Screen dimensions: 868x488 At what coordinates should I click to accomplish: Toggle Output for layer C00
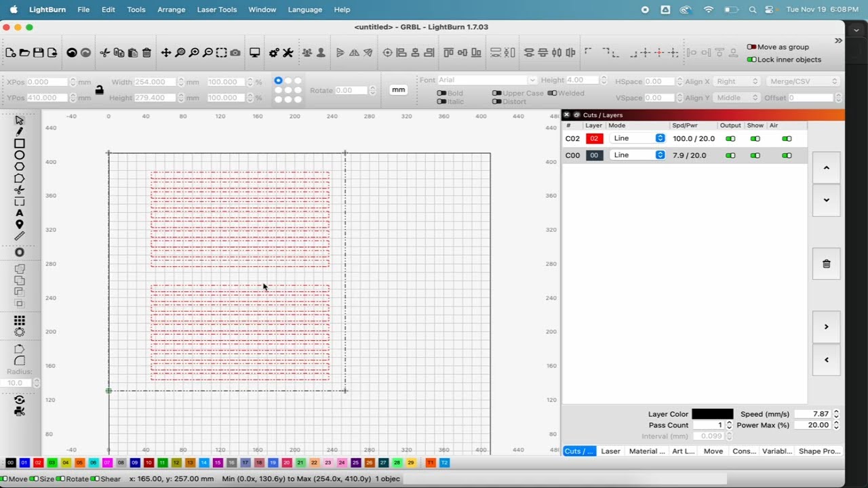tap(730, 156)
